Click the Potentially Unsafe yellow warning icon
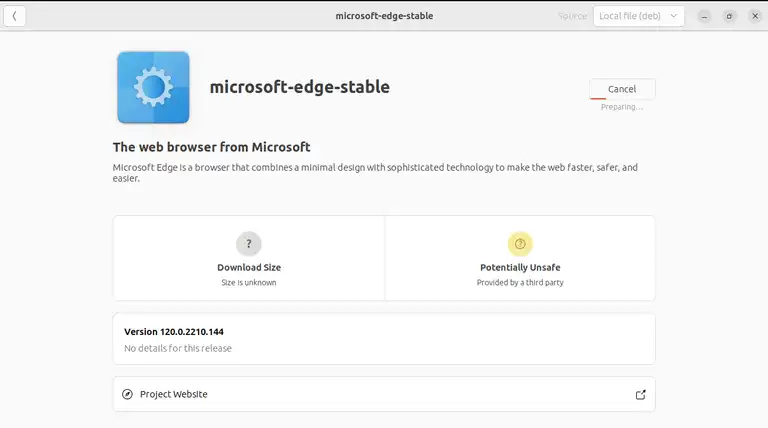Viewport: 768px width, 428px height. pyautogui.click(x=520, y=243)
